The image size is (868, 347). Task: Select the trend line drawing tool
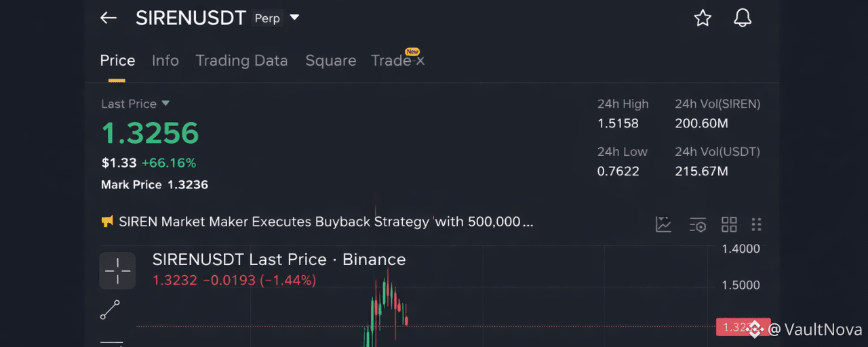[x=110, y=310]
